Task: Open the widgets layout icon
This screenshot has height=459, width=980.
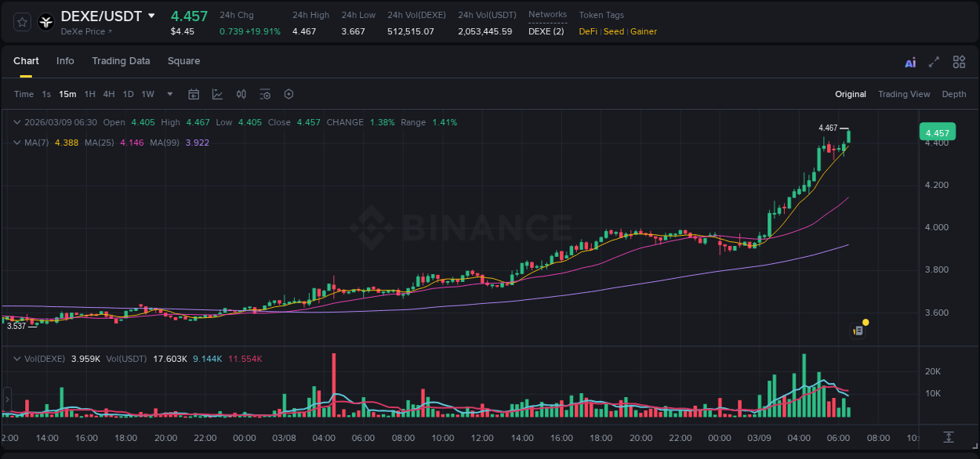Action: coord(959,62)
